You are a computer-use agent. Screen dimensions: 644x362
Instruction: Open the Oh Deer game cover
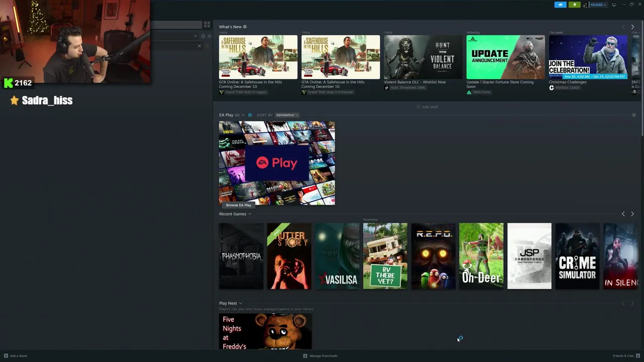point(481,256)
